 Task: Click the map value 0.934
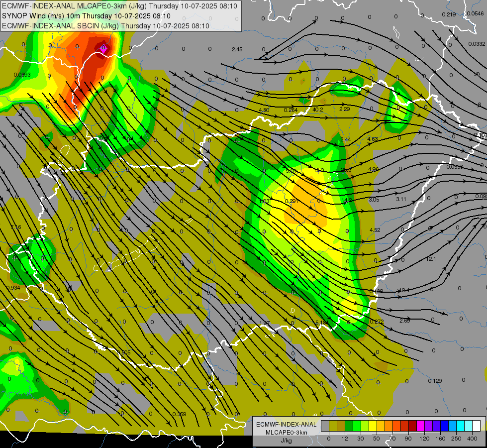click(13, 288)
